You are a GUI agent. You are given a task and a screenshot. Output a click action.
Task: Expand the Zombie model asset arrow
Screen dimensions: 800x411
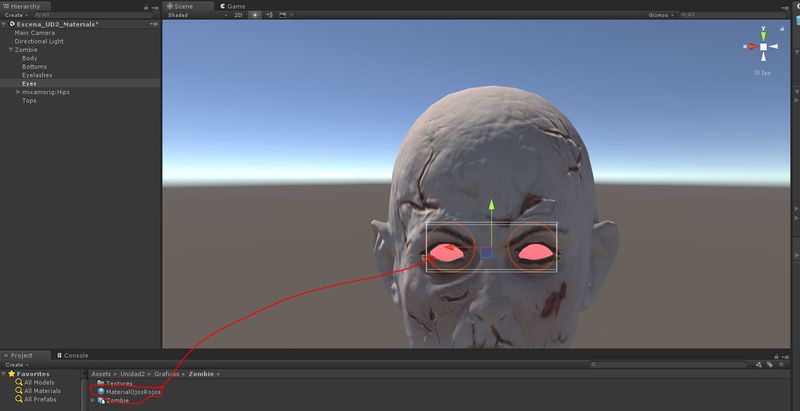pyautogui.click(x=93, y=400)
